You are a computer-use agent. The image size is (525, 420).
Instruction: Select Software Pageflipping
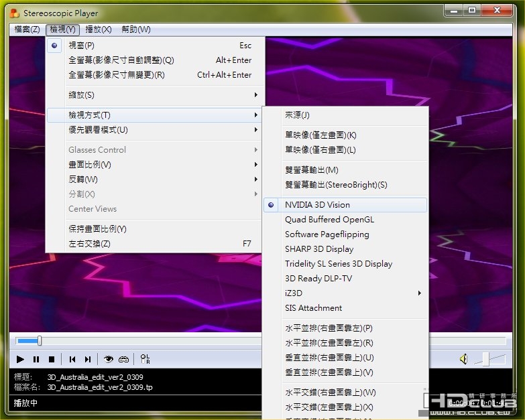[345, 234]
